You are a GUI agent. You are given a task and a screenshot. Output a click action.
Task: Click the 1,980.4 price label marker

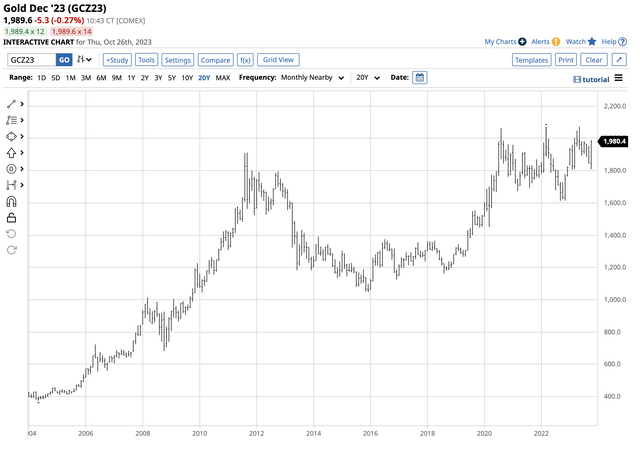pyautogui.click(x=613, y=141)
